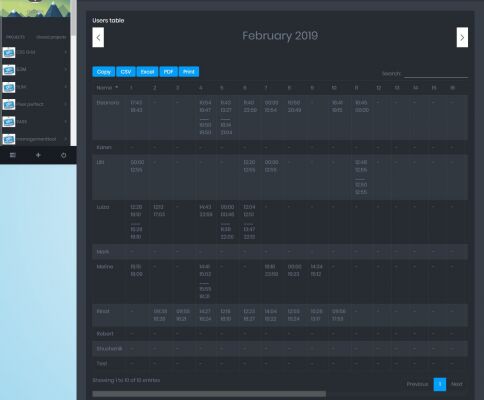Click the first project icon in sidebar
The image size is (484, 400).
pos(9,52)
